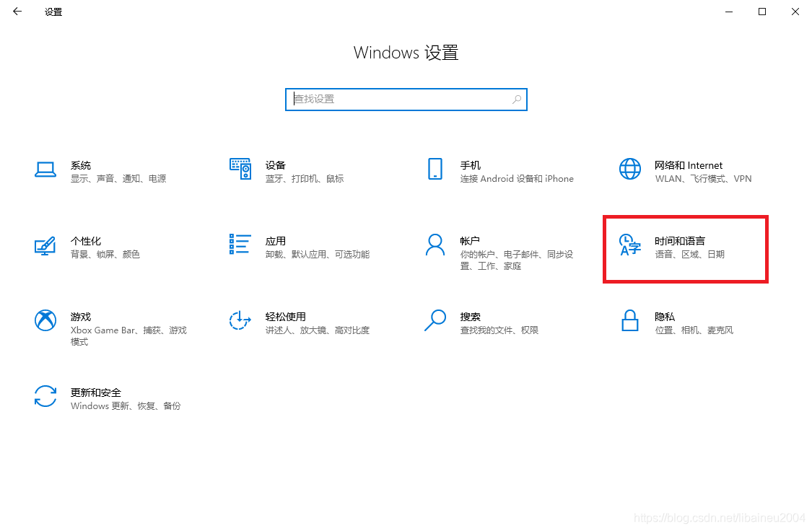812x531 pixels.
Task: Minimize the 设置 window
Action: (x=729, y=12)
